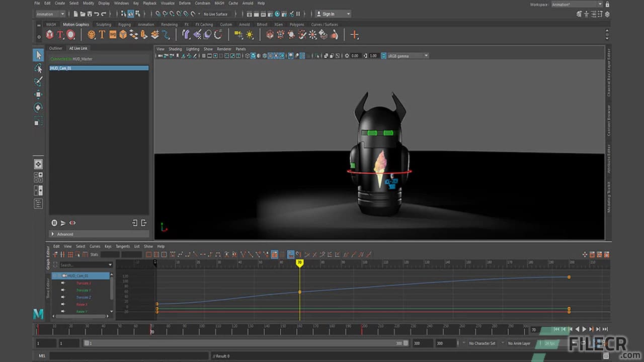Click the polygon Type tool on the shelf
Image resolution: width=644 pixels, height=362 pixels.
pos(102,34)
